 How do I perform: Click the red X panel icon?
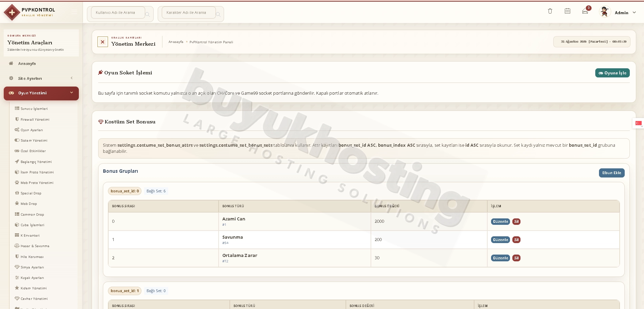(103, 42)
